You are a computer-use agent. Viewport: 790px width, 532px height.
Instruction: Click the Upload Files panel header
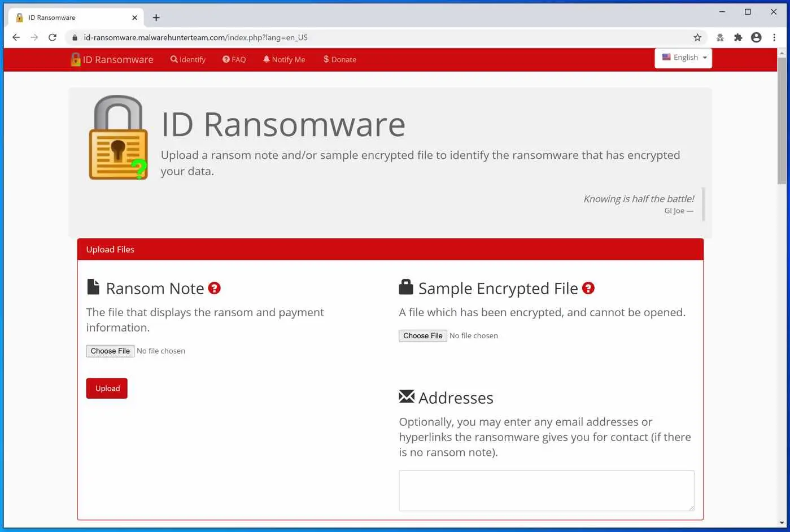(390, 249)
